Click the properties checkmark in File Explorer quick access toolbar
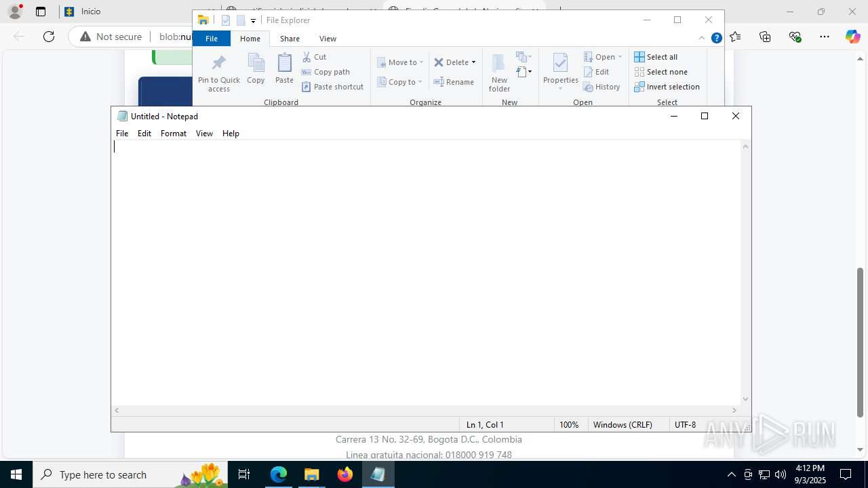The height and width of the screenshot is (488, 868). point(226,20)
